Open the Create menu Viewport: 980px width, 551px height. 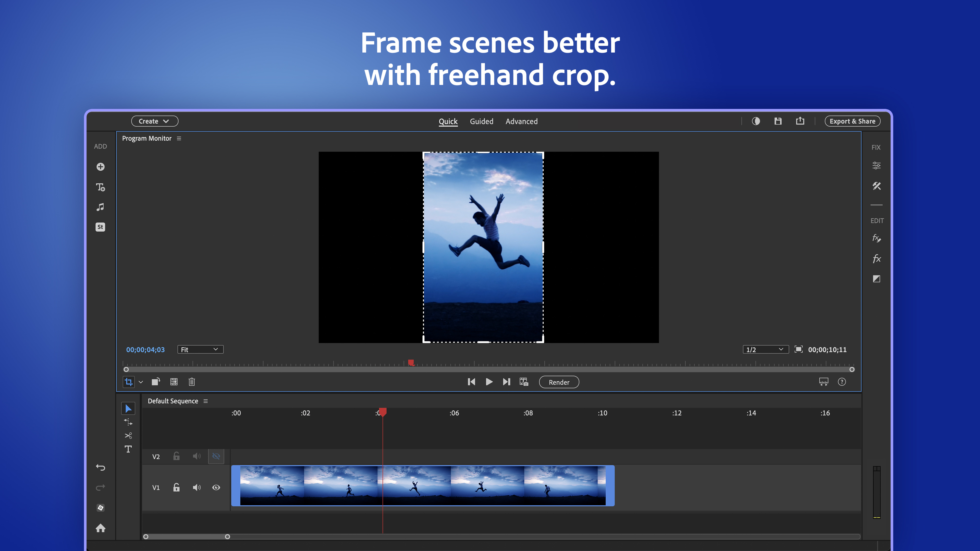coord(154,121)
